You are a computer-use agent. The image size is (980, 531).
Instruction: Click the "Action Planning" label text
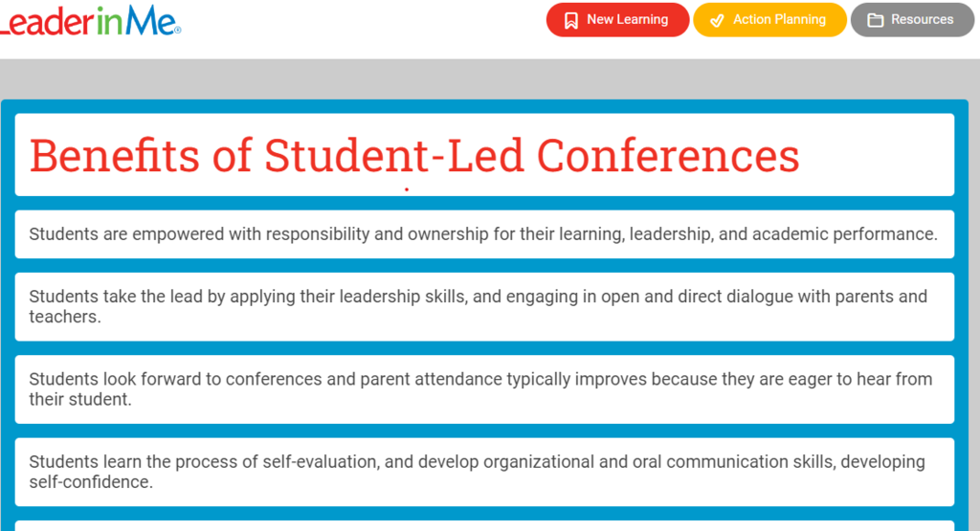[779, 19]
